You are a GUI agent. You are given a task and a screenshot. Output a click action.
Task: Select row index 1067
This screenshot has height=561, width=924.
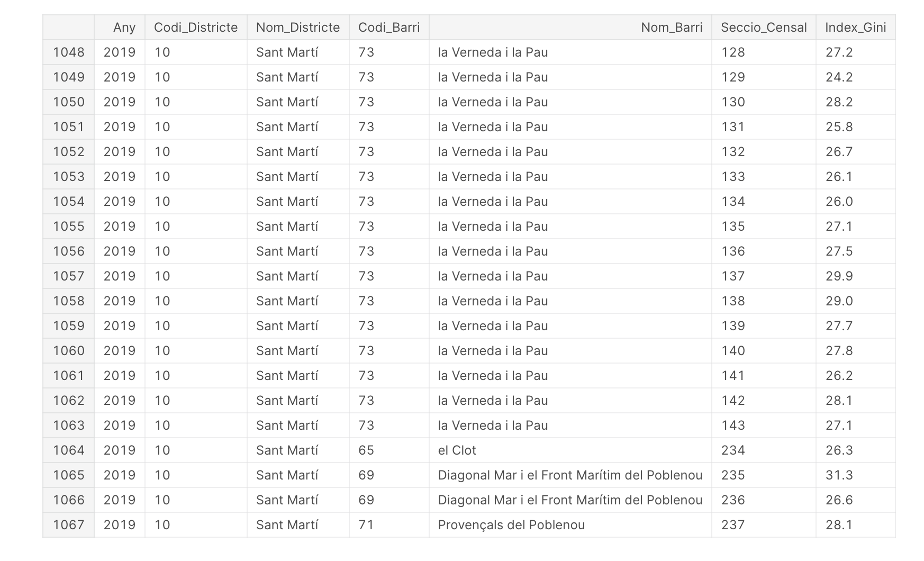point(69,525)
